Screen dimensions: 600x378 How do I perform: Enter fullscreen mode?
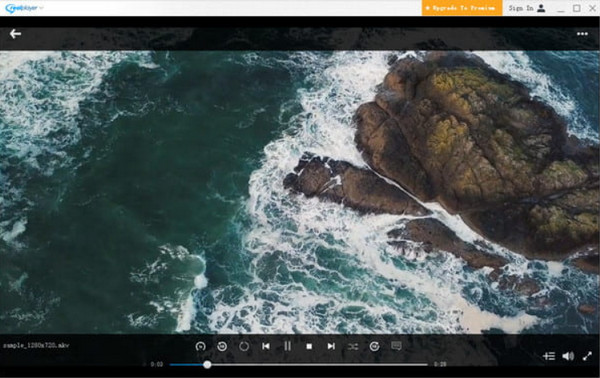[x=587, y=356]
